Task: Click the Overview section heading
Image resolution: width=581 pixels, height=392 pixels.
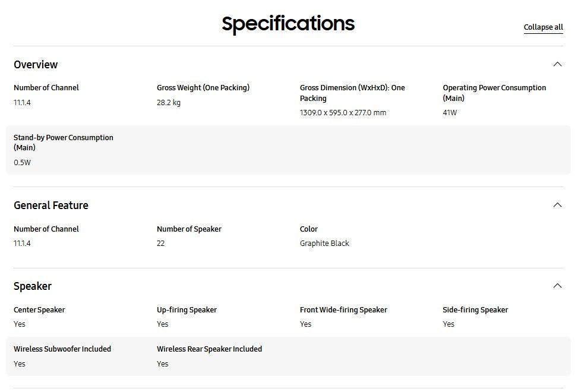Action: 36,65
